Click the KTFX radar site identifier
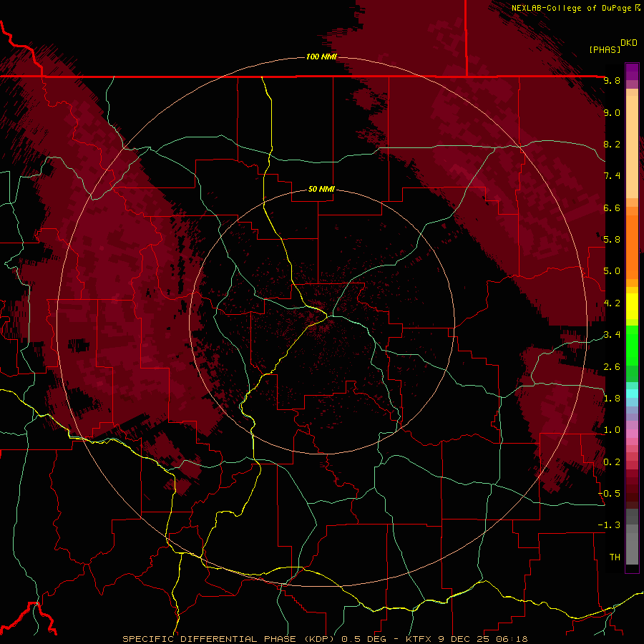 [419, 639]
